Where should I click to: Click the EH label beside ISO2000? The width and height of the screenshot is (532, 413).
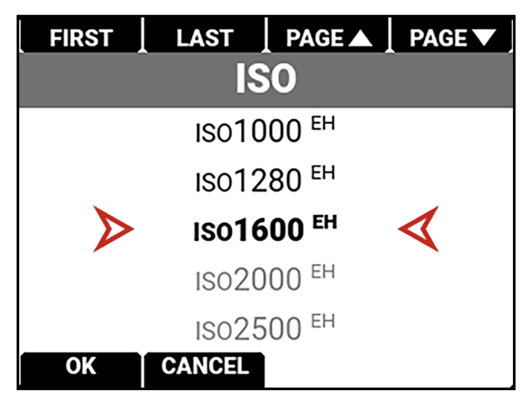[323, 272]
